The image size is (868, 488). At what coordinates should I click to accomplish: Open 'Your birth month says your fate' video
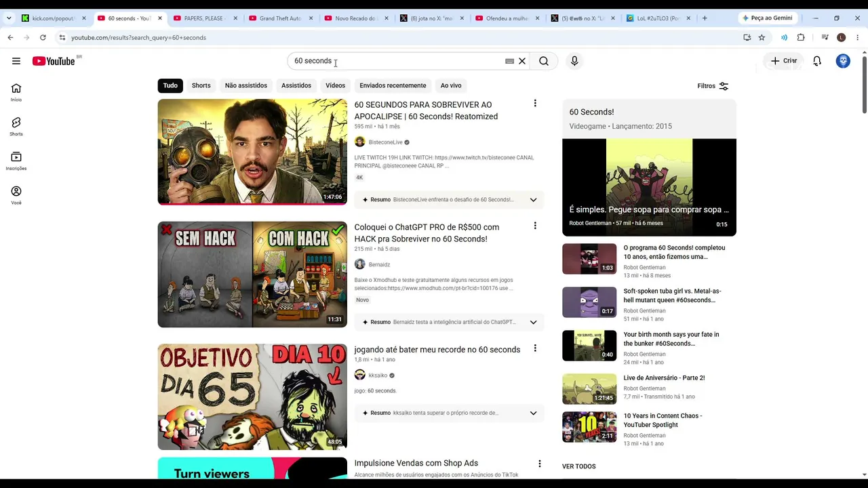click(x=671, y=339)
